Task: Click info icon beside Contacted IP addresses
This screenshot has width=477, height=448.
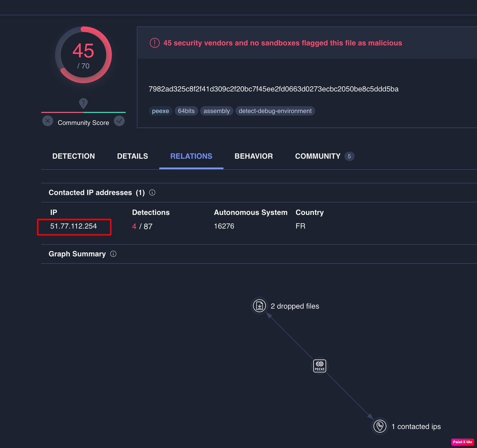Action: [x=152, y=192]
